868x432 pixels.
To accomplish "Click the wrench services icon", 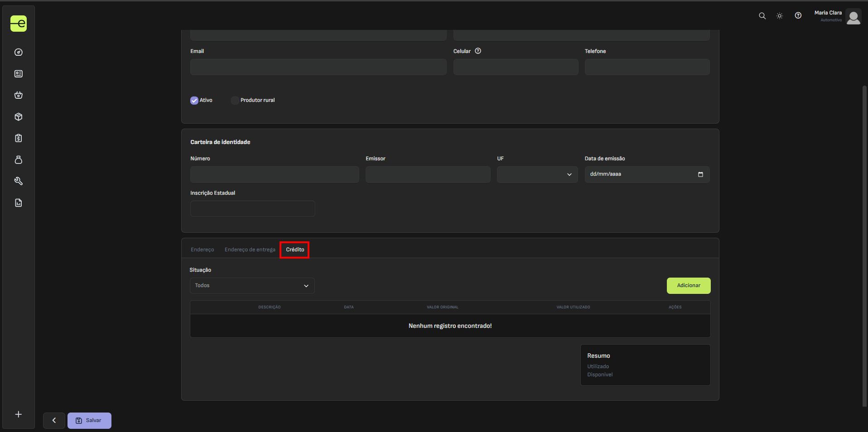I will pyautogui.click(x=19, y=181).
